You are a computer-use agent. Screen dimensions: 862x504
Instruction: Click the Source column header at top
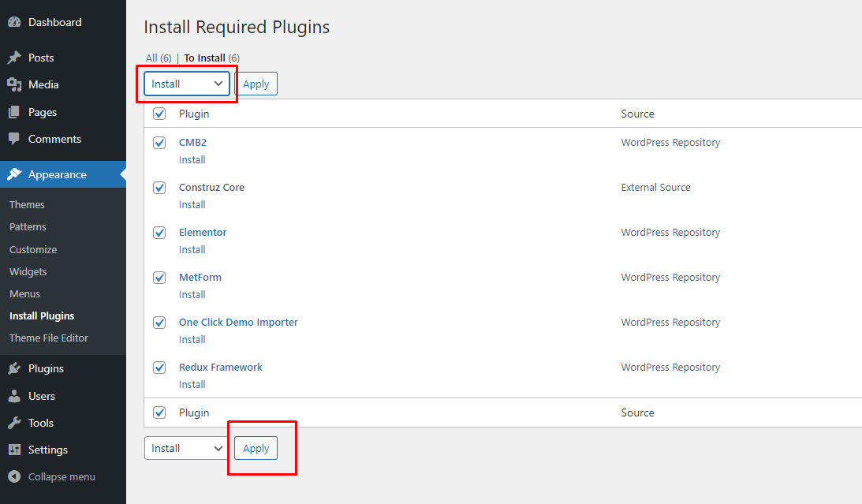point(638,114)
